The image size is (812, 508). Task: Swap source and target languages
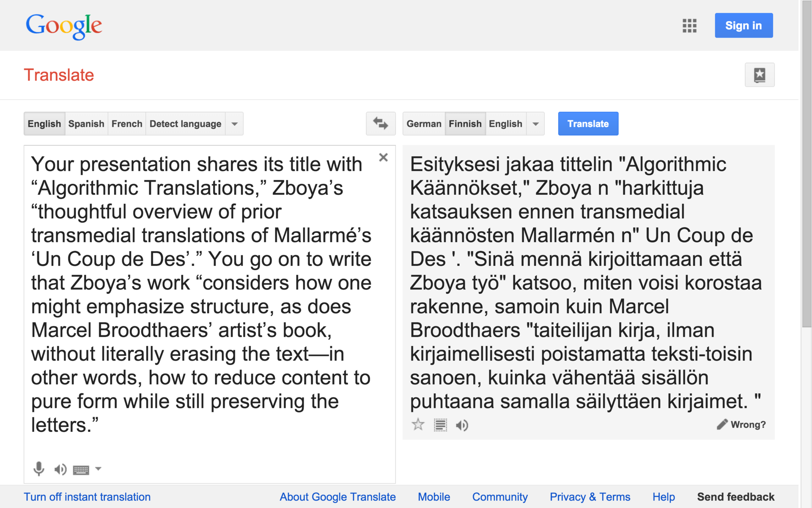381,124
